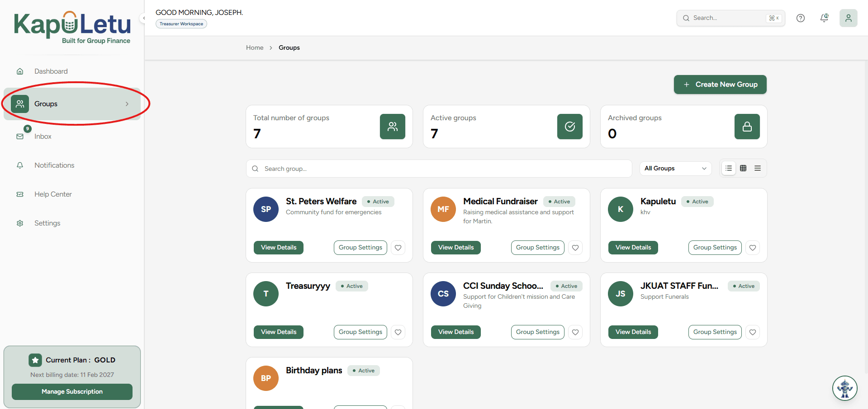Collapse the sidebar with the chevron handle
Screen dimensions: 868x409
point(144,18)
